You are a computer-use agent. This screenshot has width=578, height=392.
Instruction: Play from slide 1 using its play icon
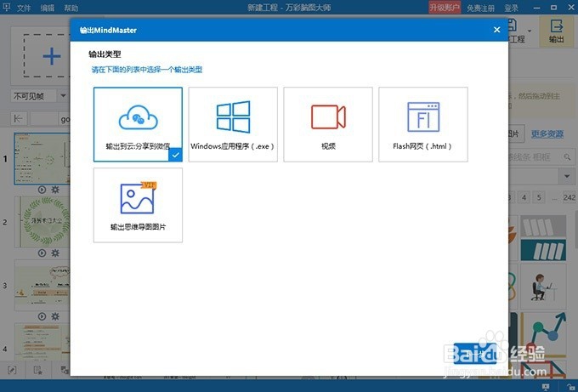pos(42,190)
